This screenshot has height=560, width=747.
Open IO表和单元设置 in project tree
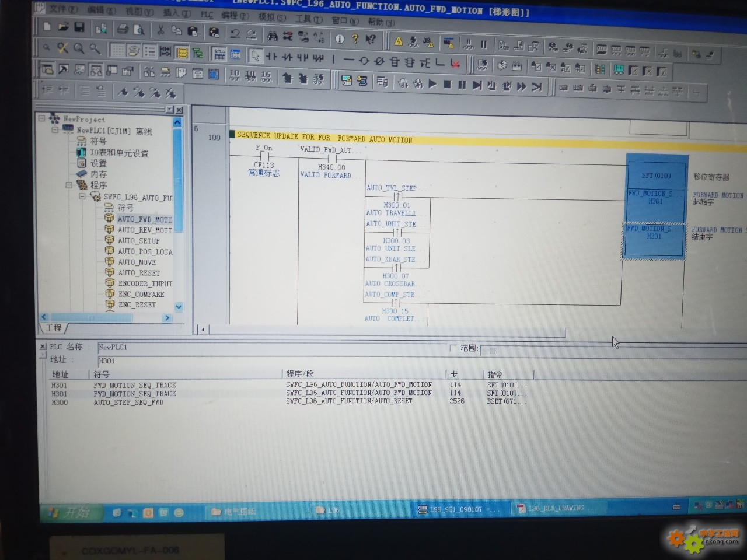pyautogui.click(x=119, y=153)
